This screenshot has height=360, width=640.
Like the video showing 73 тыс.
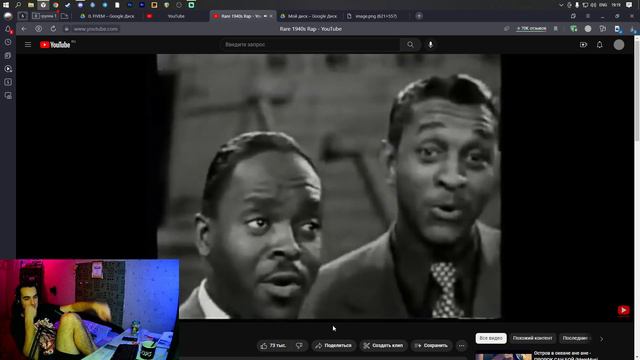click(273, 345)
